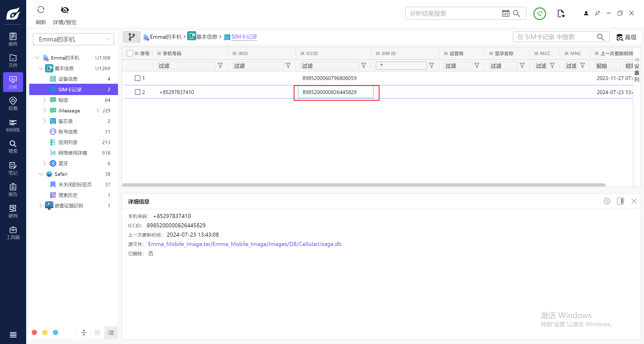This screenshot has width=644, height=344.
Task: Select 账号信息 in the tree
Action: [68, 132]
